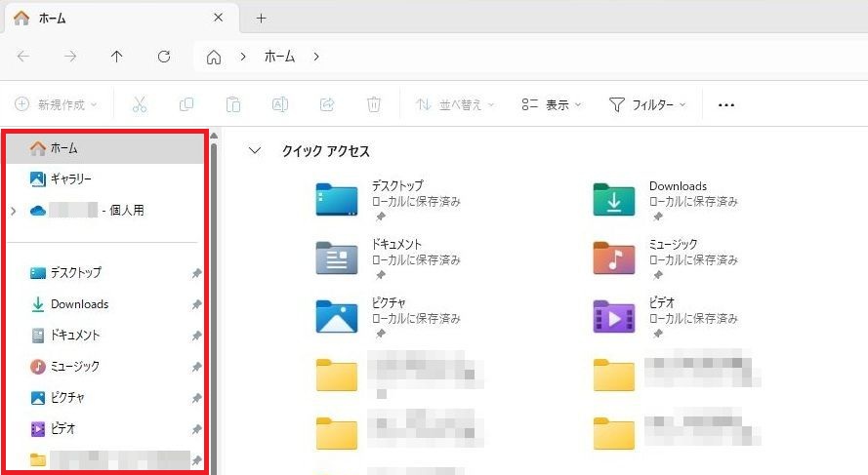Click the Rename icon in toolbar
The height and width of the screenshot is (475, 868).
coord(280,104)
